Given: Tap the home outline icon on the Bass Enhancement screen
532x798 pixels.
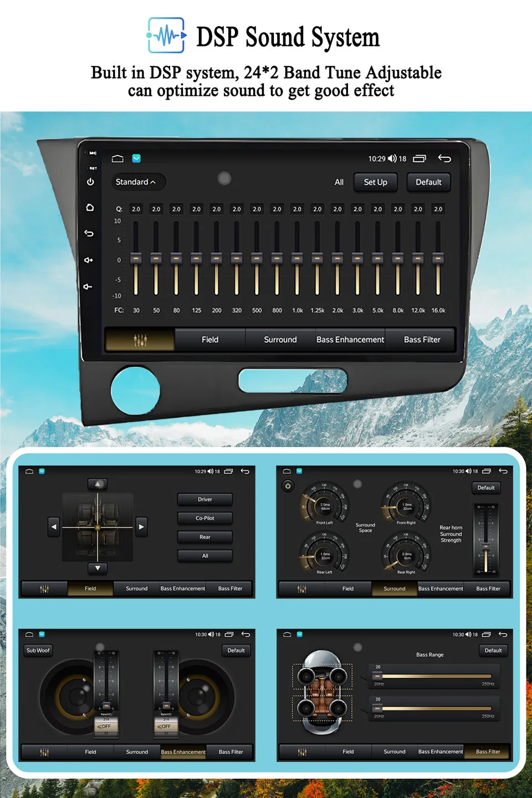Looking at the screenshot, I should point(29,635).
